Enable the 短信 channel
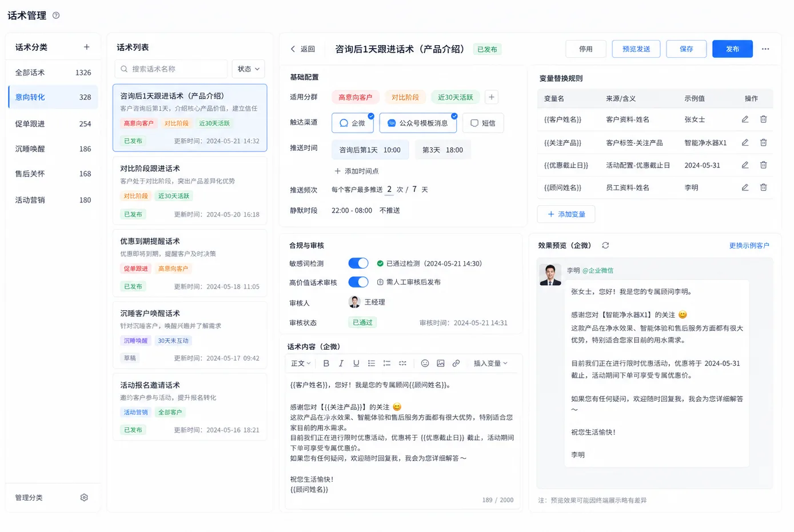 click(x=483, y=123)
